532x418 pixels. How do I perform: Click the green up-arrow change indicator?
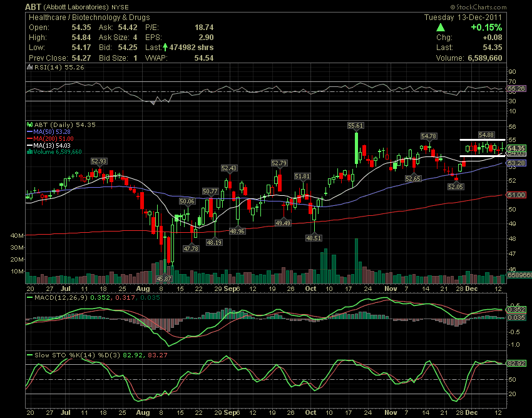click(x=441, y=28)
